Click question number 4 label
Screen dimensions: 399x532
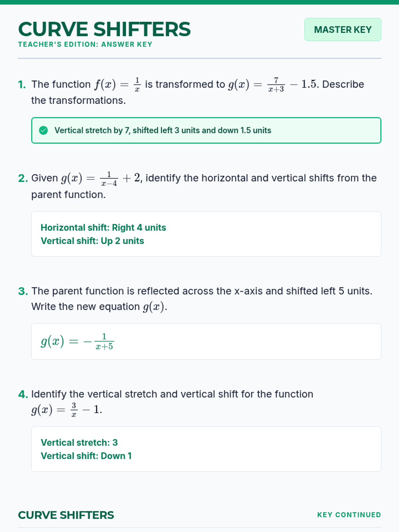click(x=23, y=394)
